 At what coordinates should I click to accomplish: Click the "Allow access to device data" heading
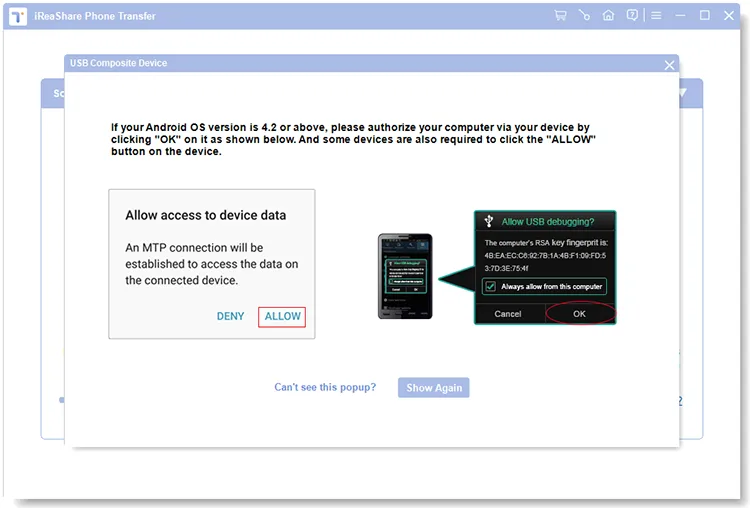pos(206,215)
